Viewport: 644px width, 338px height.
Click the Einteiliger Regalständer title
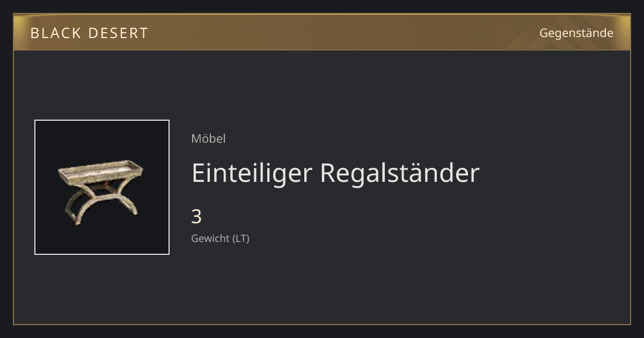pos(335,173)
